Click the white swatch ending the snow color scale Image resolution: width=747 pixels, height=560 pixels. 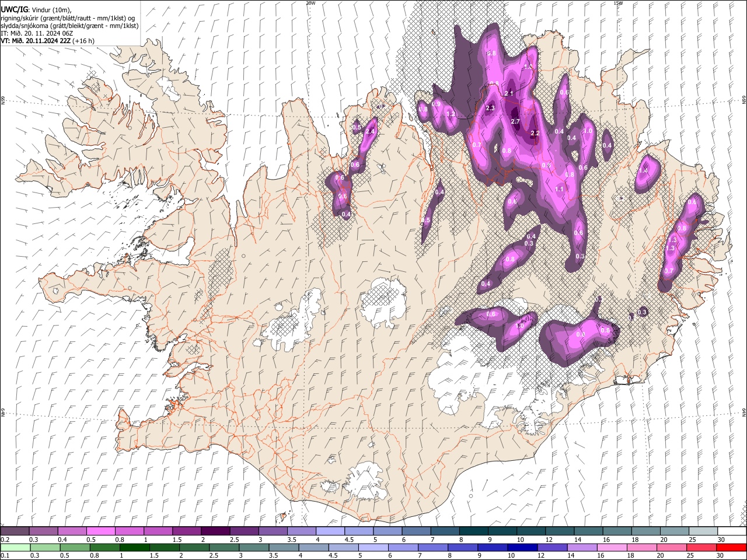[731, 531]
